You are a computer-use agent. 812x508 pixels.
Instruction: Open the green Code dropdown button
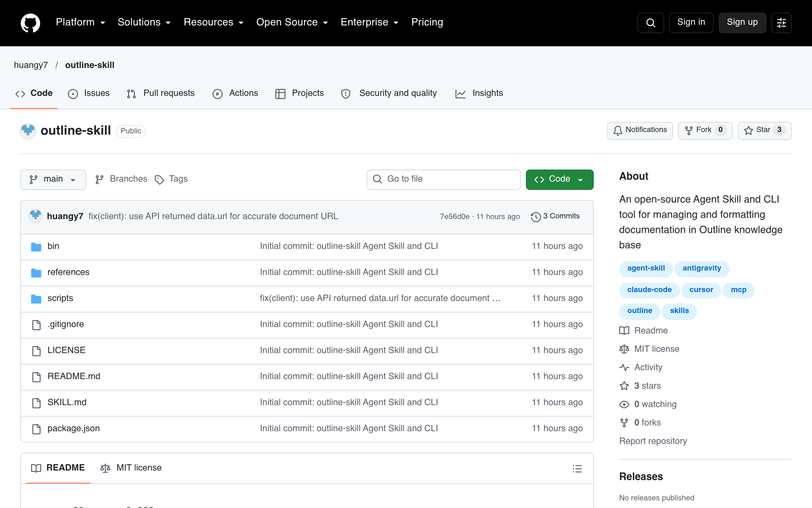pyautogui.click(x=559, y=180)
